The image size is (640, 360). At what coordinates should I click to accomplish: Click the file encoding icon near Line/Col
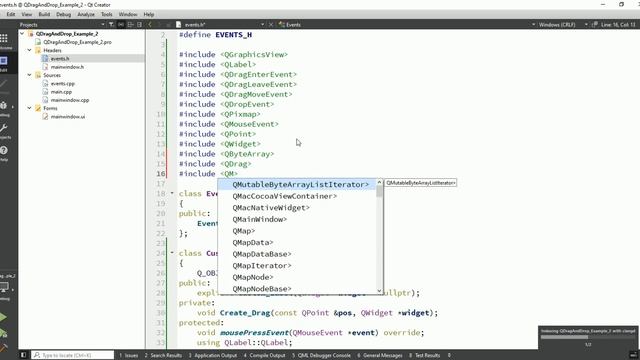[594, 25]
